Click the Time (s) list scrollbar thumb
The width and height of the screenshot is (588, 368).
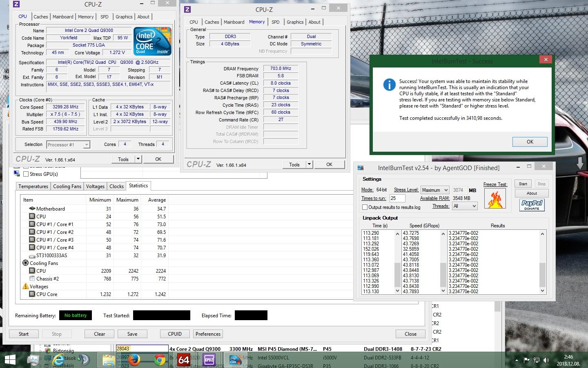(397, 275)
